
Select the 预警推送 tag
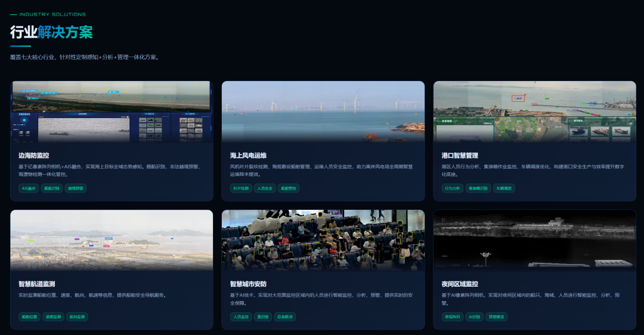[x=497, y=317]
